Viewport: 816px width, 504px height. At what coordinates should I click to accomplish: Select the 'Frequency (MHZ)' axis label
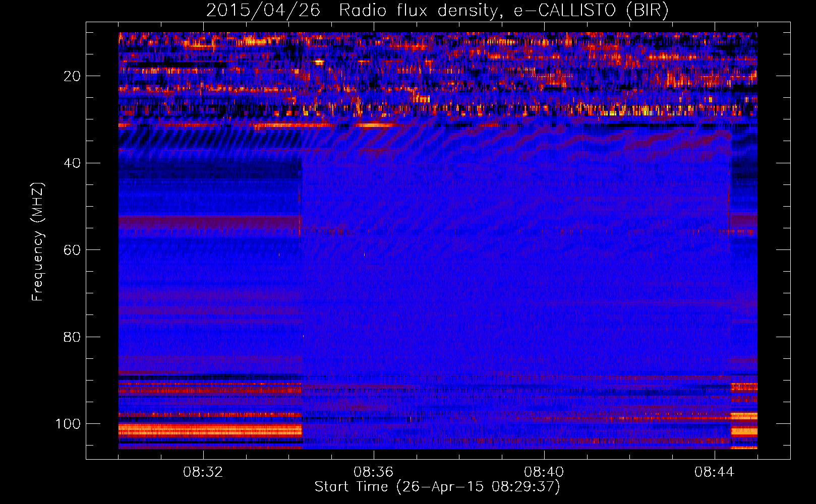38,241
